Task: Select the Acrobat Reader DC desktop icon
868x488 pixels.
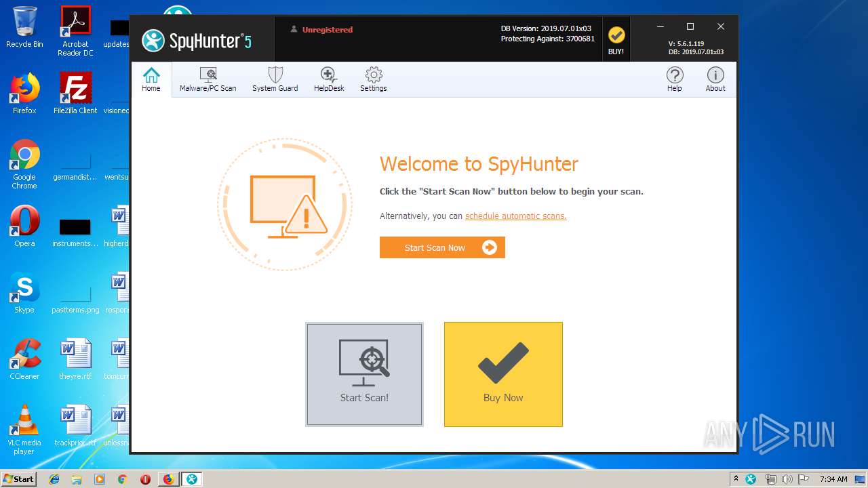Action: click(x=75, y=31)
